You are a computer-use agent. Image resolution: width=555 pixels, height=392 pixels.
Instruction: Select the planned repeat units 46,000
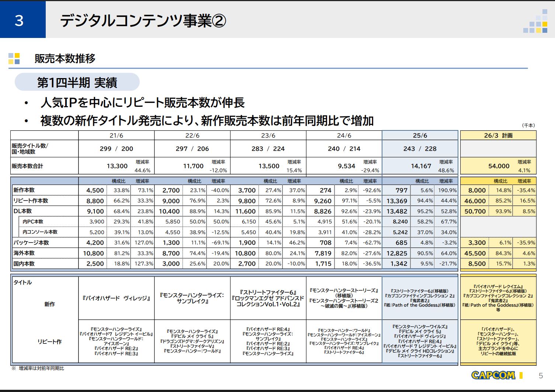tap(475, 201)
